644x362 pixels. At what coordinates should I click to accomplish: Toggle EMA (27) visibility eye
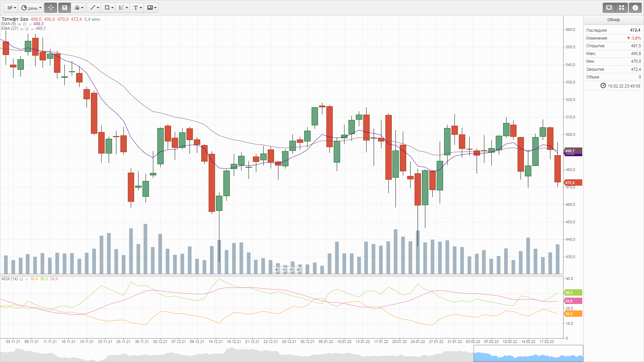pyautogui.click(x=22, y=29)
